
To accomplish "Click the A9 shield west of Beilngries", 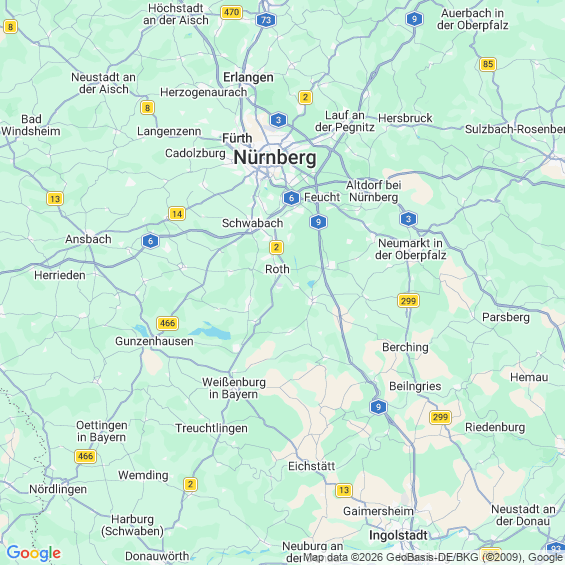I will pyautogui.click(x=378, y=407).
